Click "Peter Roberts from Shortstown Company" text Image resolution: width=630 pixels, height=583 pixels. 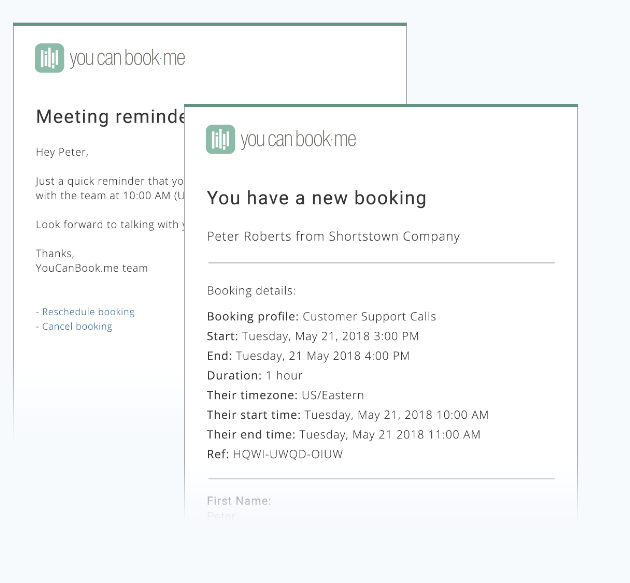[x=333, y=237]
